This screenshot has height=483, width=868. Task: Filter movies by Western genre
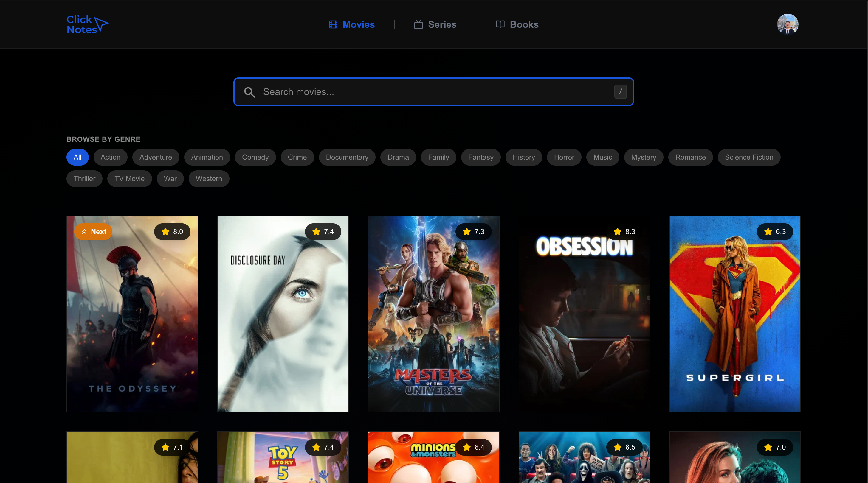pyautogui.click(x=209, y=179)
